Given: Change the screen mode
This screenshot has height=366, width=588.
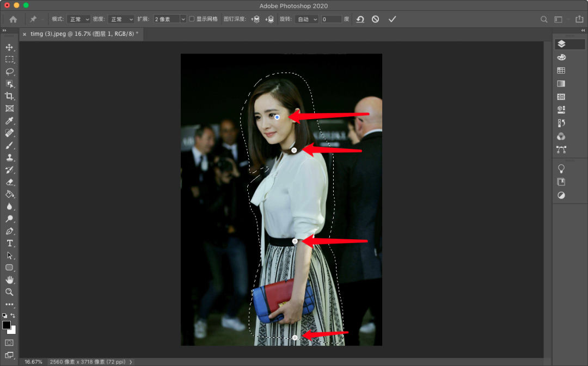Looking at the screenshot, I should (x=9, y=355).
